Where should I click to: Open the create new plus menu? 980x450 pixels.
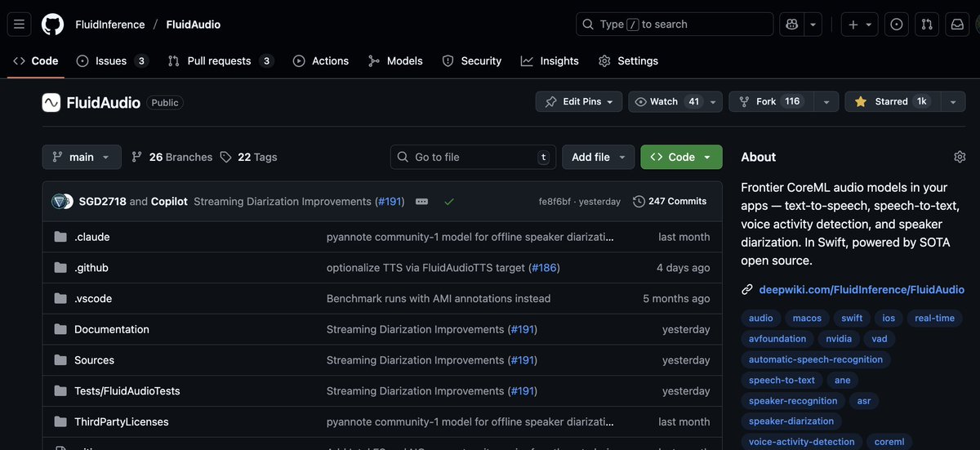[860, 25]
